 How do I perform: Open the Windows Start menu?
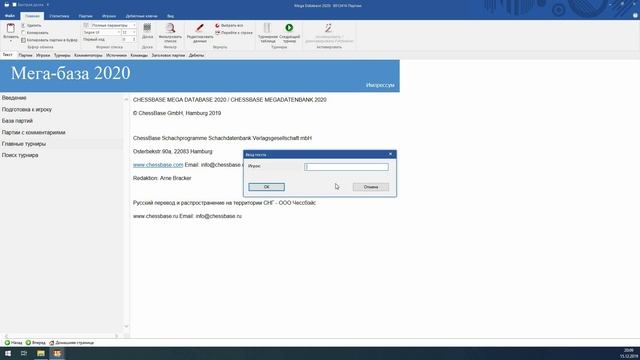click(x=8, y=353)
